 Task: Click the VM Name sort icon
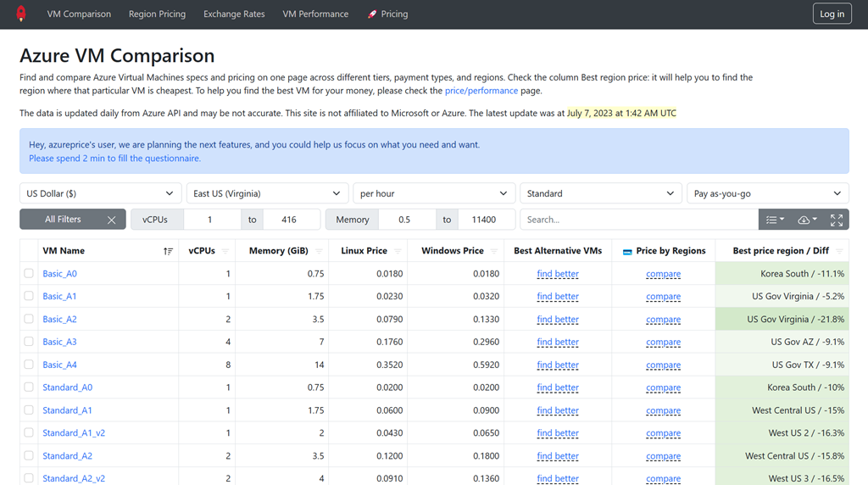coord(168,251)
